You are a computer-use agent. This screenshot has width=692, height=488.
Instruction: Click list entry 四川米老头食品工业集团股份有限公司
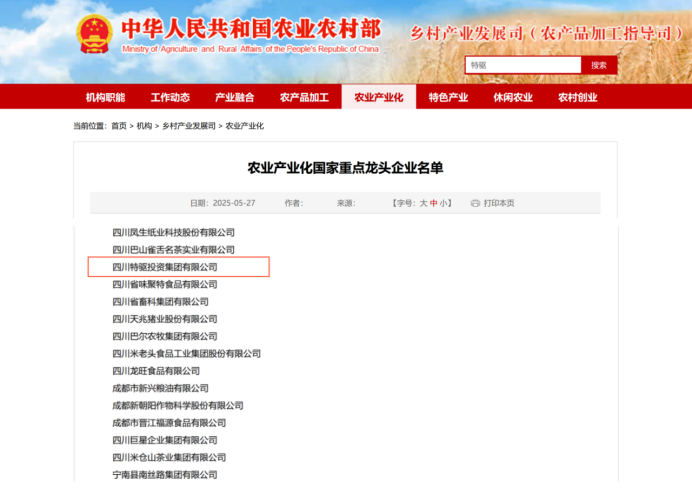pyautogui.click(x=186, y=353)
